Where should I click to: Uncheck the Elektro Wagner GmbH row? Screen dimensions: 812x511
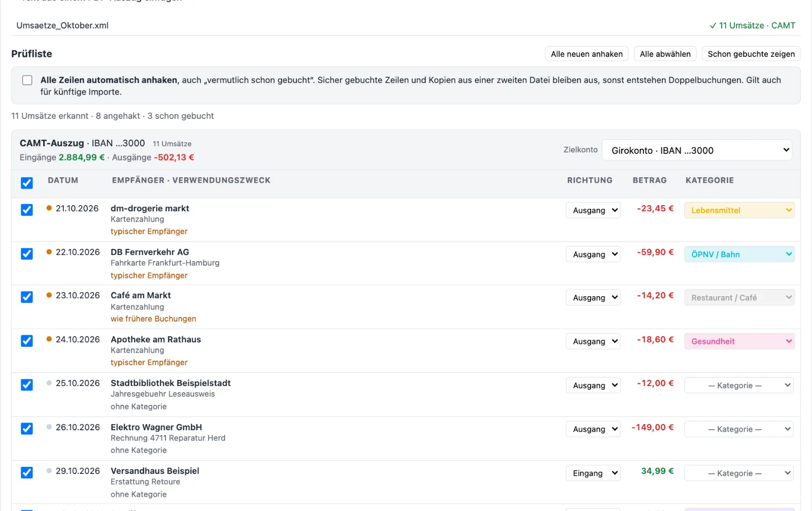(x=27, y=429)
